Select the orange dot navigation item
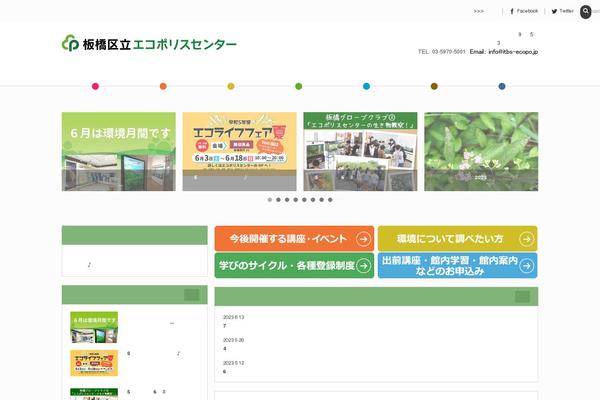This screenshot has width=600, height=400. tap(163, 86)
